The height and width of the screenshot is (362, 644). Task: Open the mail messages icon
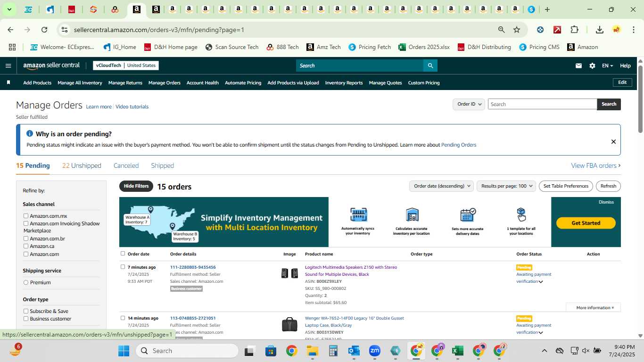click(578, 66)
